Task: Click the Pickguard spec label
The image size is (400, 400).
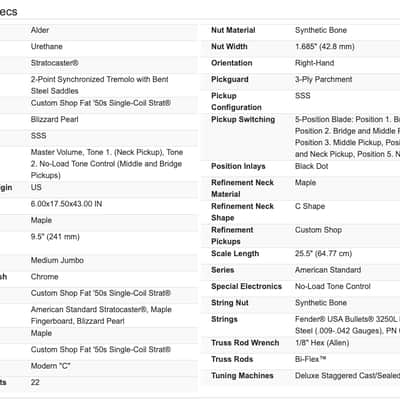Action: coord(230,79)
